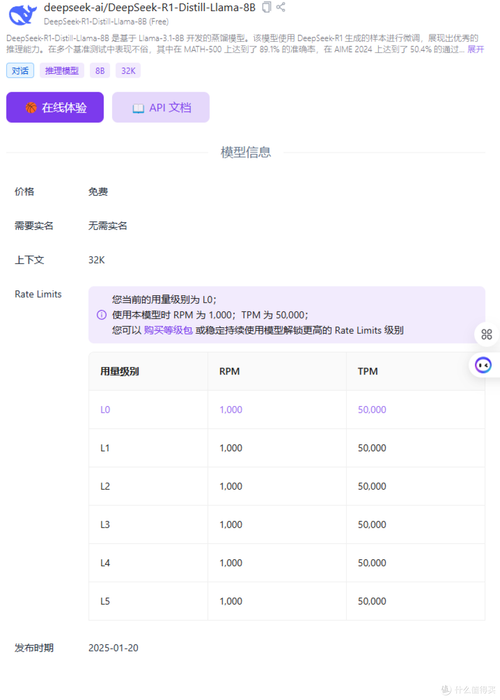Click the 模型信息 section heading
The image size is (500, 700).
tap(246, 152)
